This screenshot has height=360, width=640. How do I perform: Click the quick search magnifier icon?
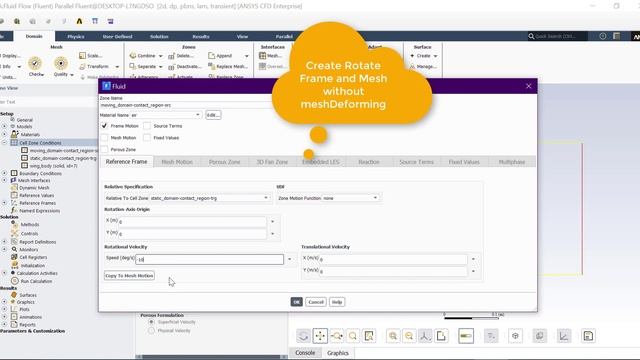(531, 36)
